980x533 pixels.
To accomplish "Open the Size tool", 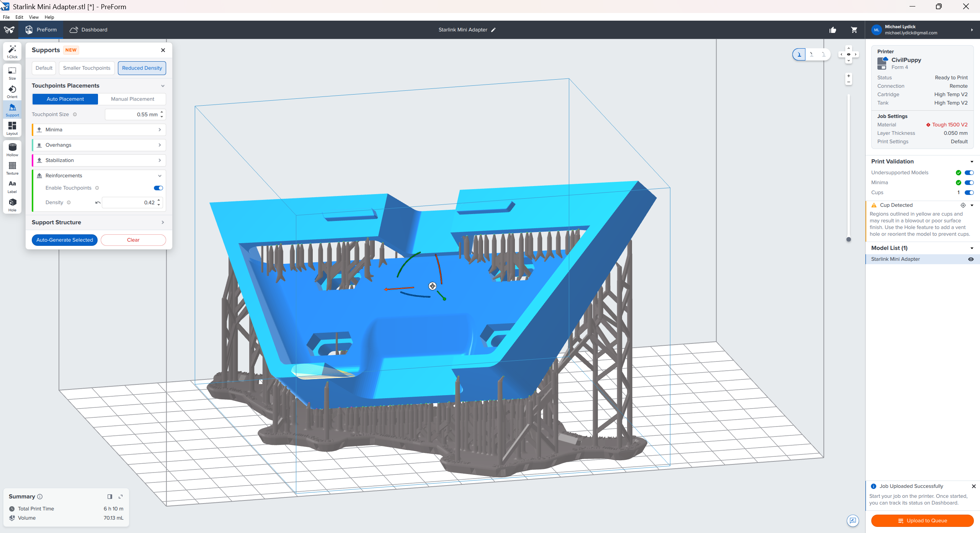I will 12,73.
